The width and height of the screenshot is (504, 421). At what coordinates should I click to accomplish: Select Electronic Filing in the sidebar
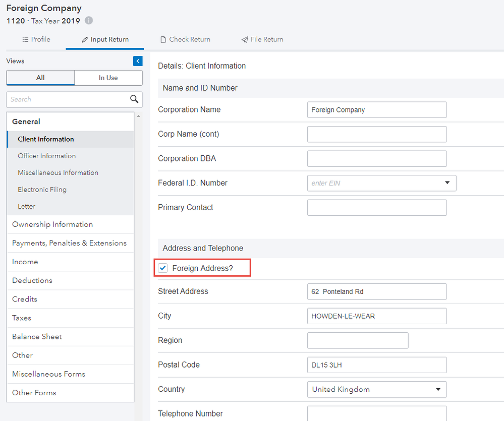(42, 190)
